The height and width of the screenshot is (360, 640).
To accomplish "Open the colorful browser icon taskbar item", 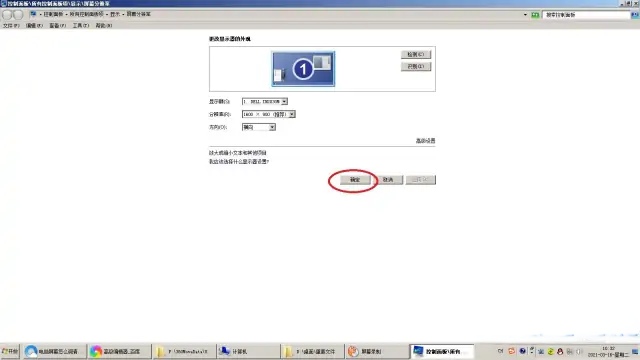I will [119, 351].
